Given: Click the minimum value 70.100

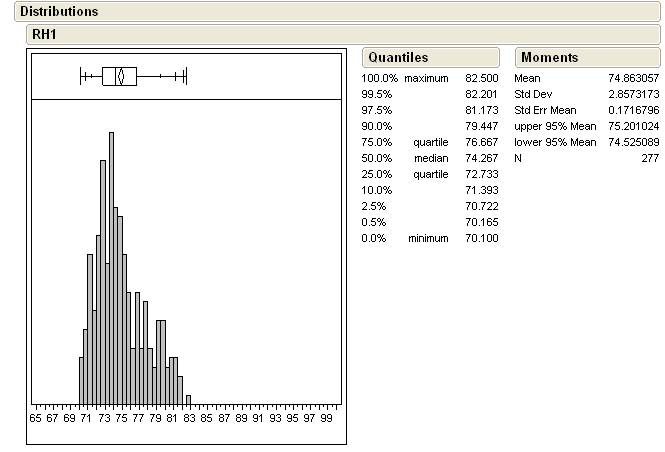Looking at the screenshot, I should tap(481, 238).
